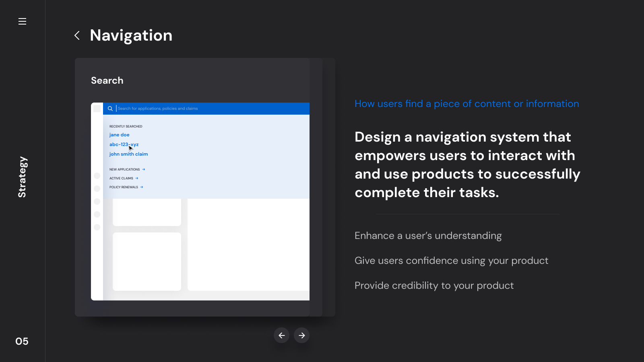Click the Strategy vertical section label
This screenshot has width=644, height=362.
[22, 177]
